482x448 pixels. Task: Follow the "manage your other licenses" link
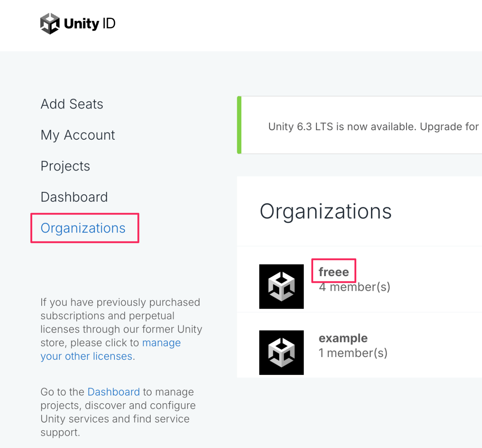(161, 343)
